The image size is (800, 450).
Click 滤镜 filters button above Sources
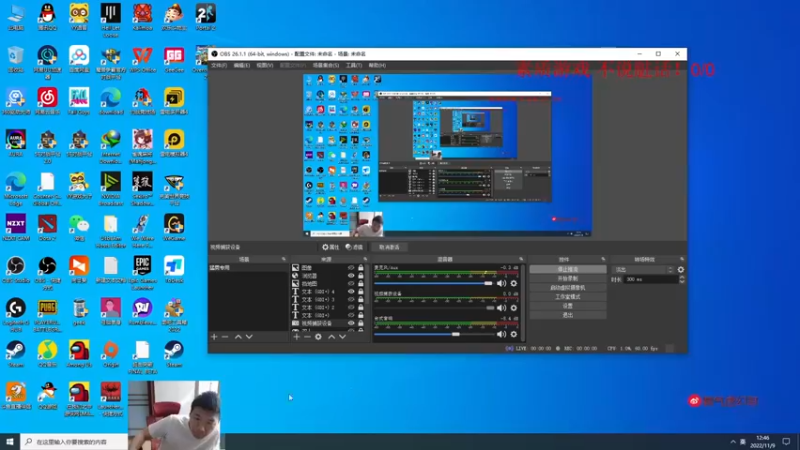[x=354, y=247]
